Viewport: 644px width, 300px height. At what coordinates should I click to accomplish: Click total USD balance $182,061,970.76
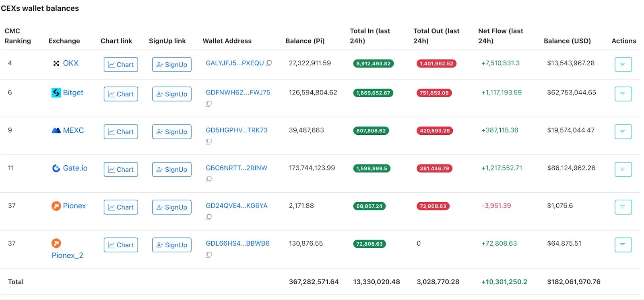(574, 282)
